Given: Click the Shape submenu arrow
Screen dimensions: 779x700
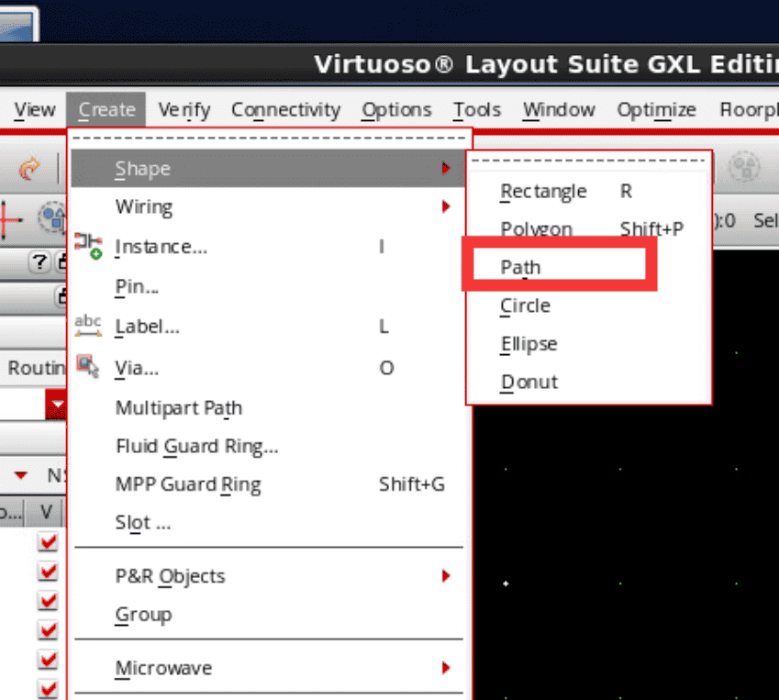Looking at the screenshot, I should tap(446, 169).
